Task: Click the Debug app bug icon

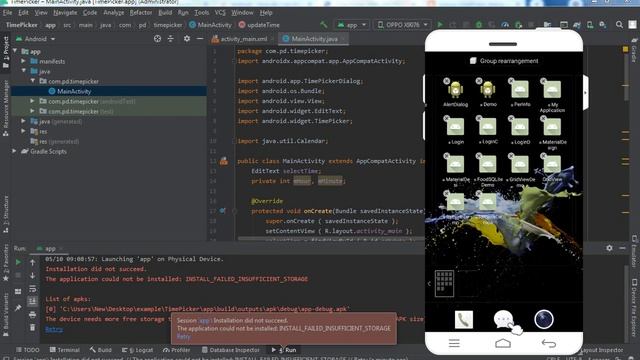Action: coord(478,25)
